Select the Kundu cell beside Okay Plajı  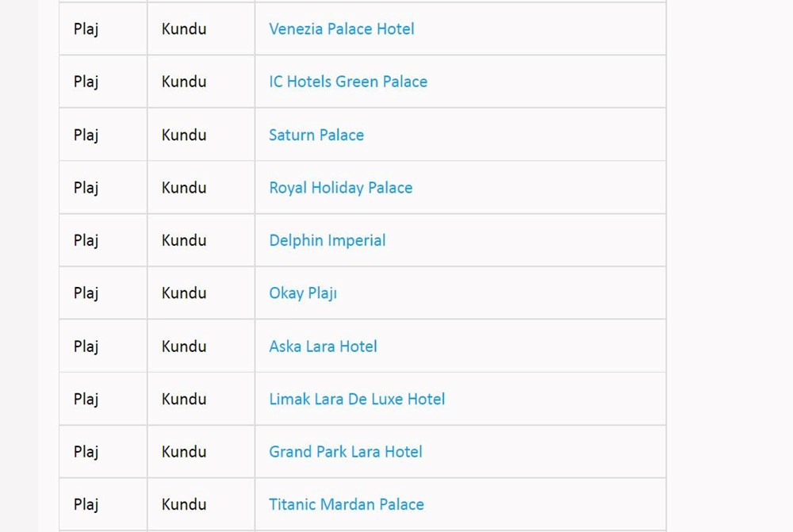(x=184, y=293)
